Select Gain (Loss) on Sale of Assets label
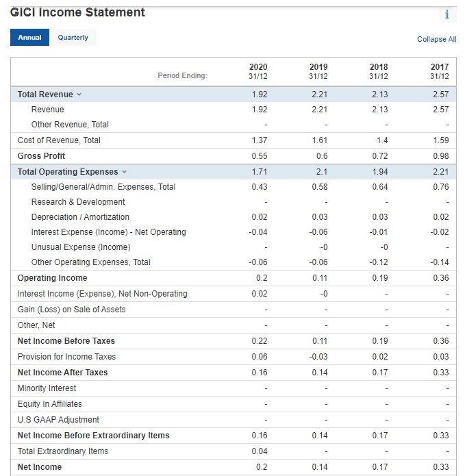 pos(71,310)
